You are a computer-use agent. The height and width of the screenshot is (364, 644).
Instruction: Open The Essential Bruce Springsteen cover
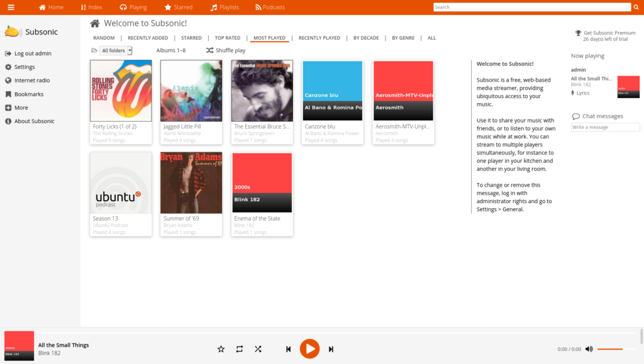[262, 91]
